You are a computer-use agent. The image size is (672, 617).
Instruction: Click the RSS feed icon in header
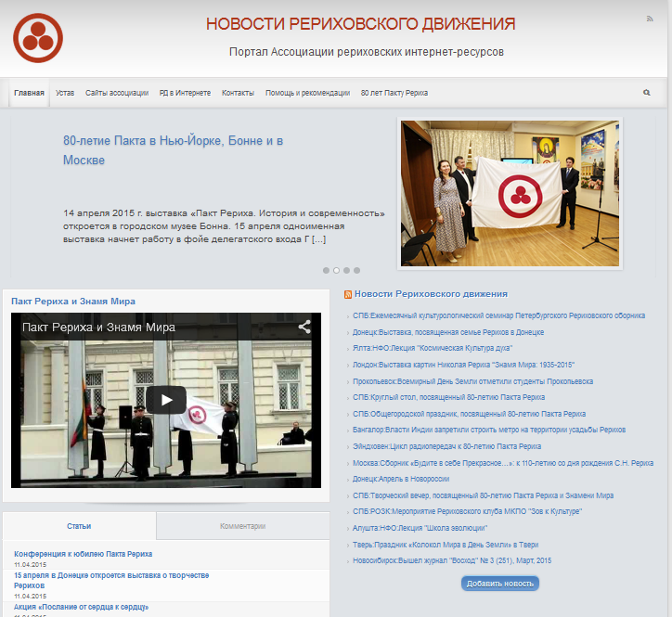coord(649,19)
